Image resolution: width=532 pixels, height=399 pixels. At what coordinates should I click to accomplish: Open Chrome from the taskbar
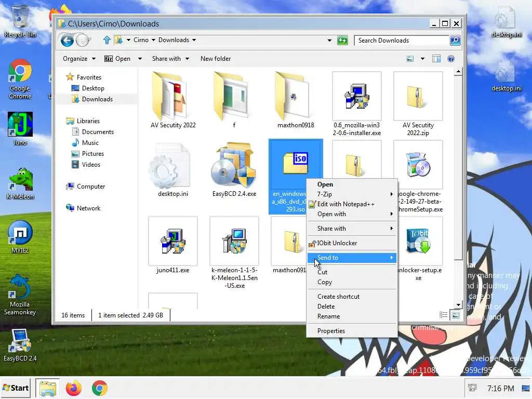[99, 388]
